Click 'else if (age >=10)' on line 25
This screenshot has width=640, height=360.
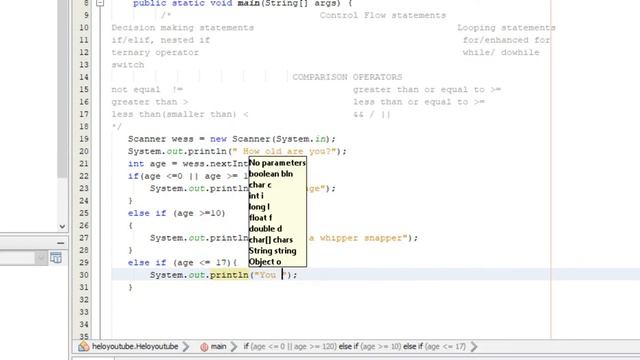176,213
